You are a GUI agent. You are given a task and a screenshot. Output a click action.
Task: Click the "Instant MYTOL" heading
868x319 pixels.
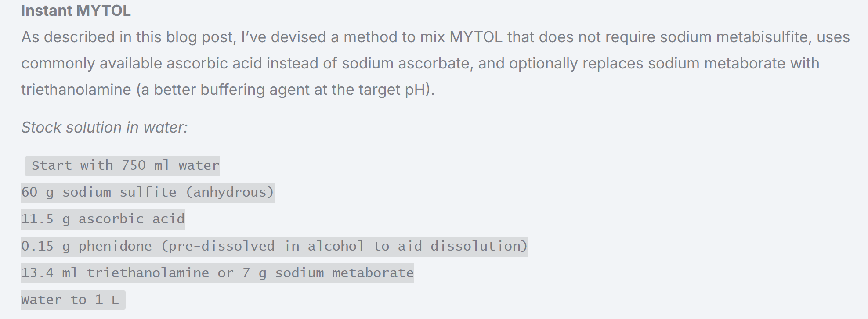(x=76, y=11)
